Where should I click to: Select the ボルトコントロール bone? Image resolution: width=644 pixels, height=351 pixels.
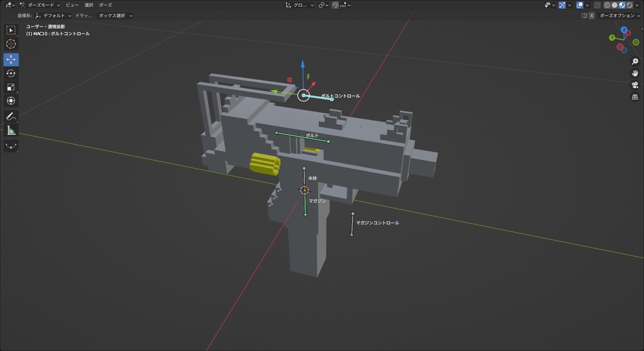point(318,97)
